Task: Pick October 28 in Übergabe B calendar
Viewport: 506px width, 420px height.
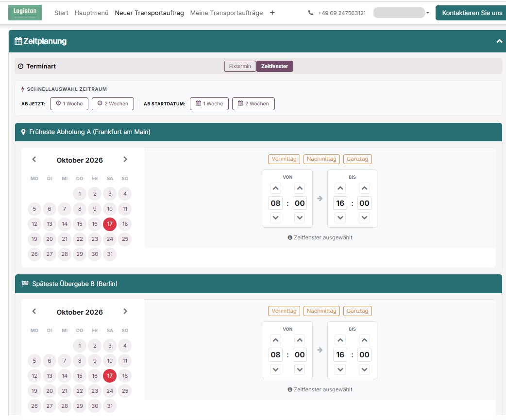Action: pos(65,406)
